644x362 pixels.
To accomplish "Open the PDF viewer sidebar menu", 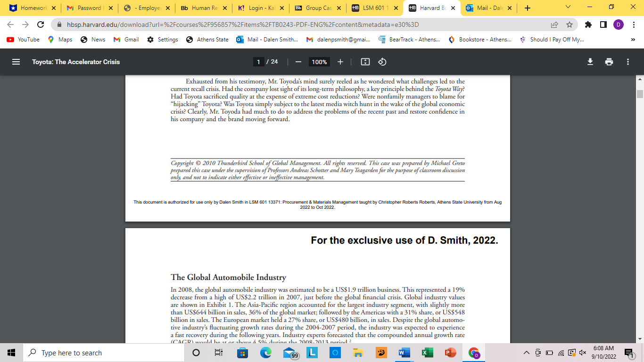I will point(16,62).
